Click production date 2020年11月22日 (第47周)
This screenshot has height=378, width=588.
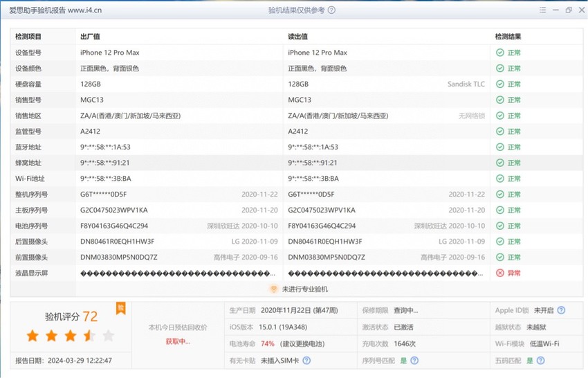click(x=300, y=311)
